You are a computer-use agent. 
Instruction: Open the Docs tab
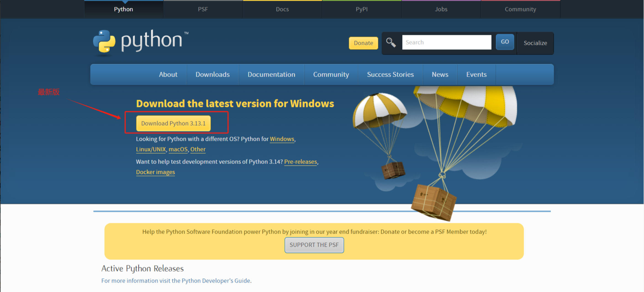pos(282,9)
